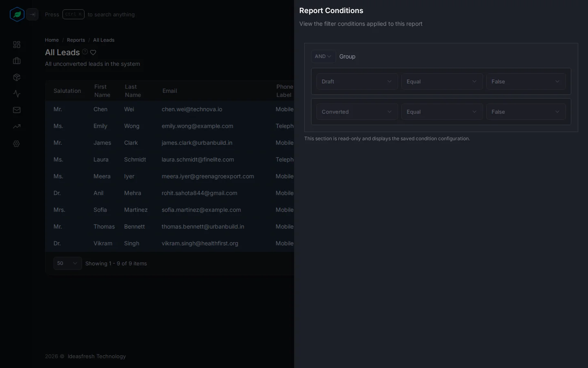
Task: Select email rohit.sahota844@gmail.com
Action: click(200, 193)
